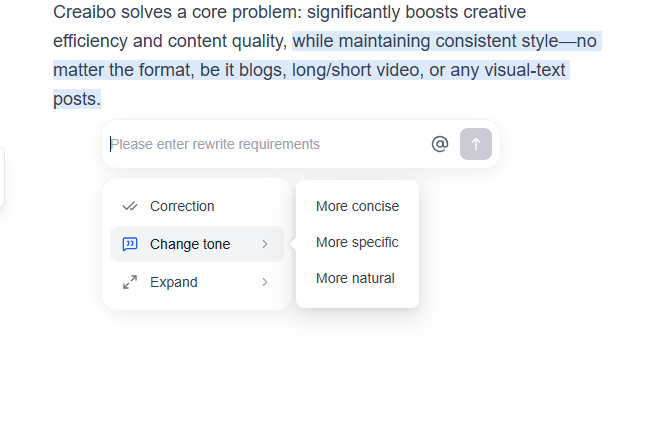Click the collapsed panel at the left edge

pyautogui.click(x=2, y=177)
